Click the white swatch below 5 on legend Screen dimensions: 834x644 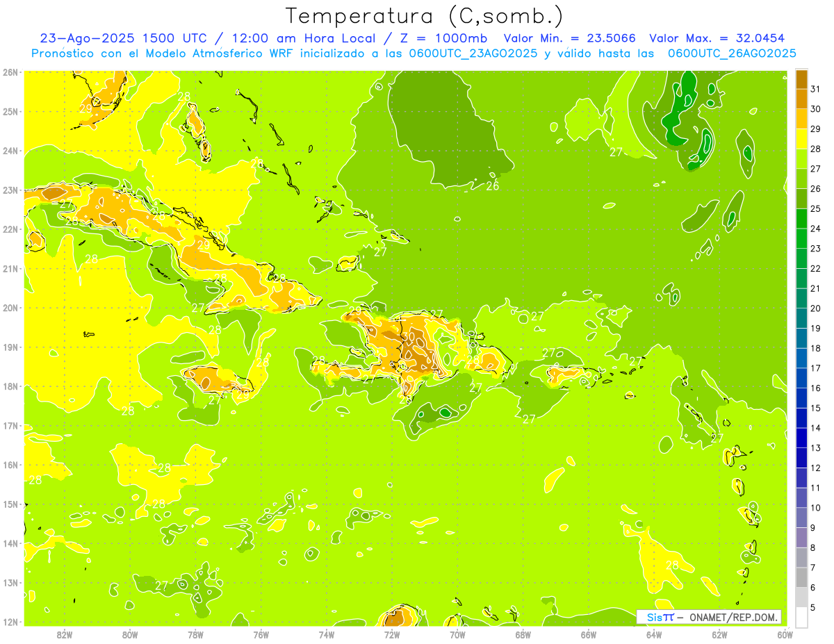coord(801,617)
